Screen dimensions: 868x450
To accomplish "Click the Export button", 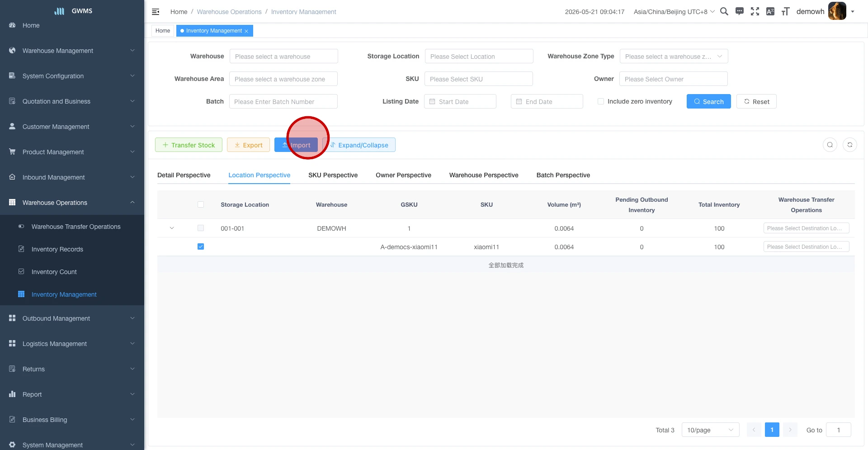I will click(248, 145).
